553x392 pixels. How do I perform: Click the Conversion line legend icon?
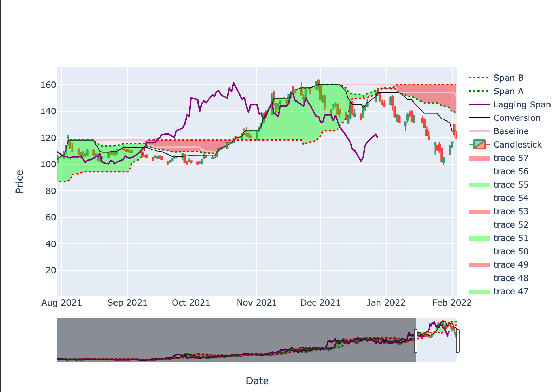[x=479, y=118]
